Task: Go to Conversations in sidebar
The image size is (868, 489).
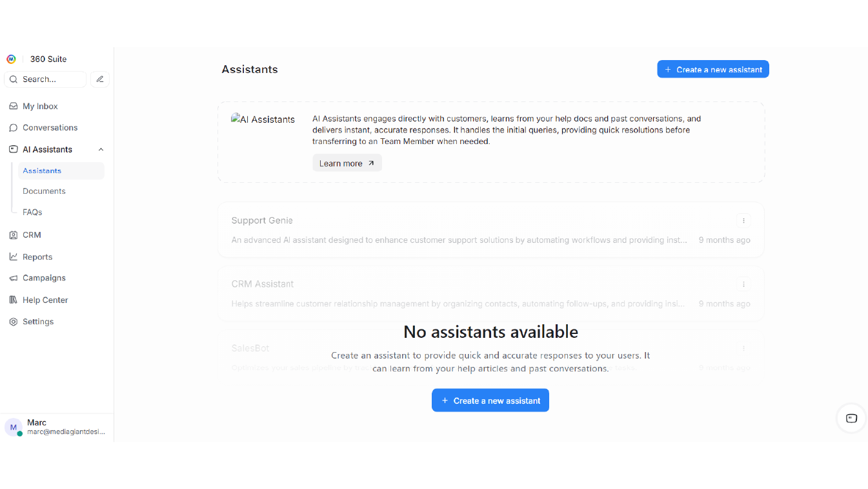Action: tap(50, 128)
